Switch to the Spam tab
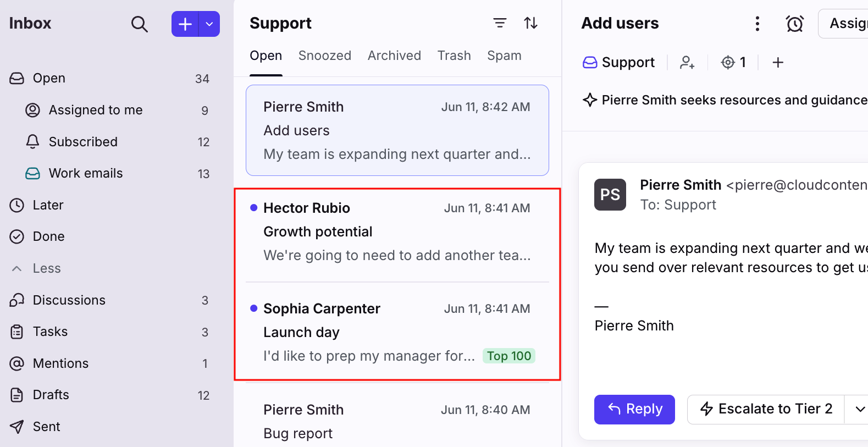 tap(504, 56)
